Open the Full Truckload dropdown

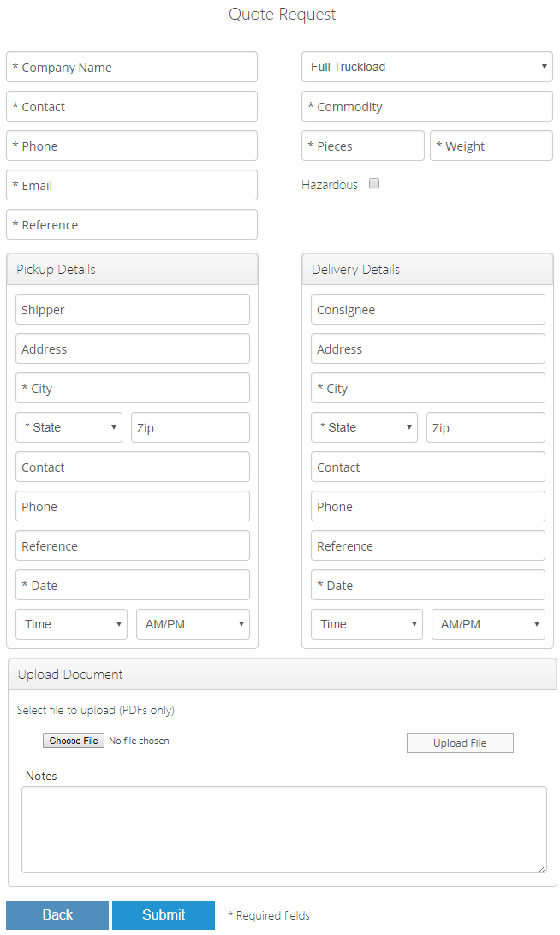click(427, 67)
